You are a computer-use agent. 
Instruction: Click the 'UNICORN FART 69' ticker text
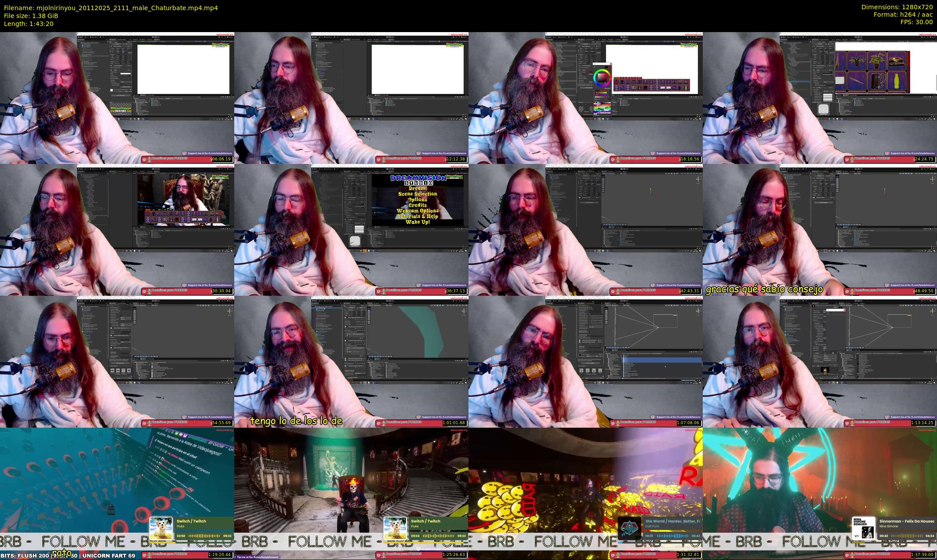click(x=109, y=556)
